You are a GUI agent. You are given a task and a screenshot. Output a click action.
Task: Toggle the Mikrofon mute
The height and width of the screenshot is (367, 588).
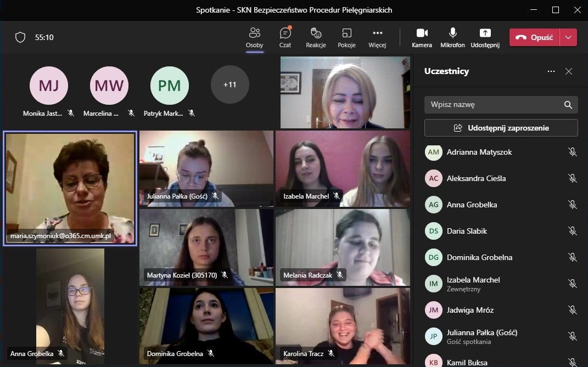click(452, 37)
